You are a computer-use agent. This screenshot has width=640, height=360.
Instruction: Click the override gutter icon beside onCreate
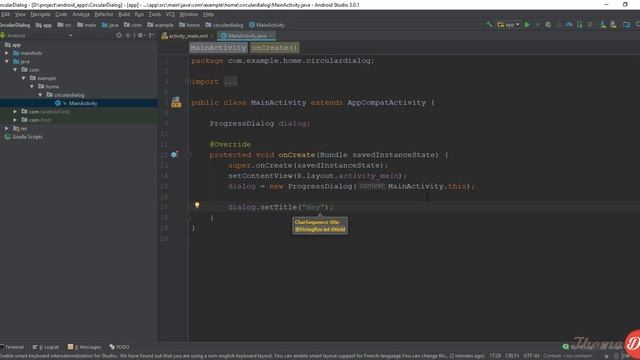tap(174, 155)
